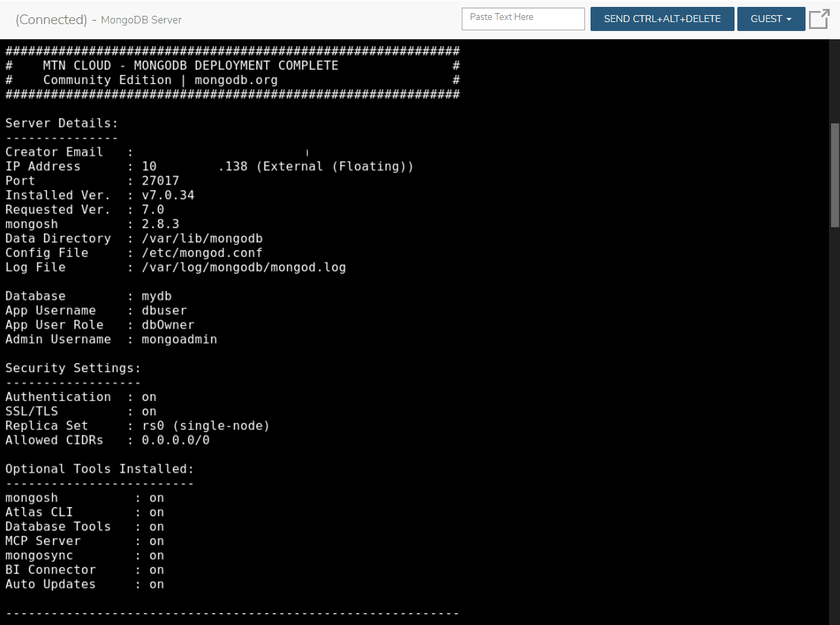Screen dimensions: 840x625
Task: Click the Auto Updates on row
Action: [x=85, y=585]
